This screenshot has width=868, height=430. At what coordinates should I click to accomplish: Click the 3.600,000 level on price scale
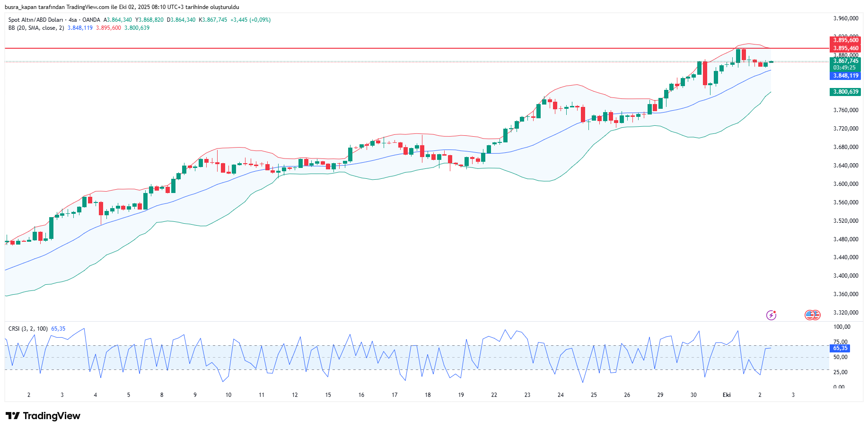point(845,184)
